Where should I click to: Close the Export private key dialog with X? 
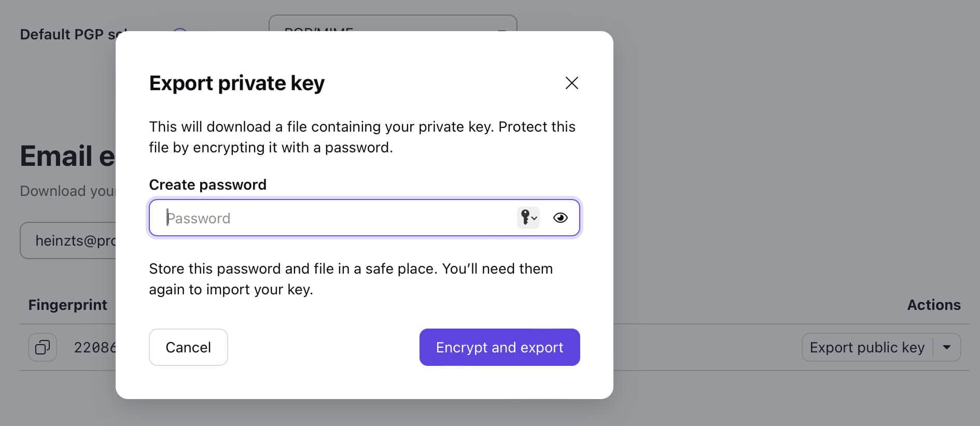point(571,83)
